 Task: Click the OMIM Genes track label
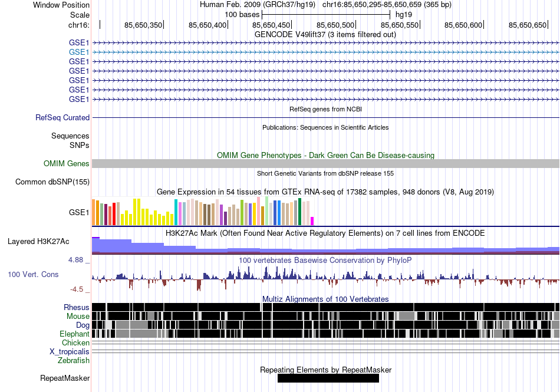(67, 163)
